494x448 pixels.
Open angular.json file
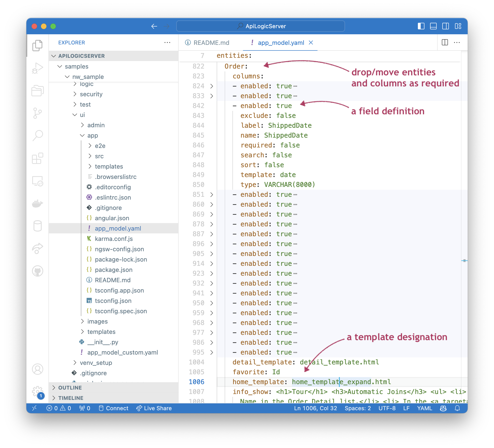114,218
